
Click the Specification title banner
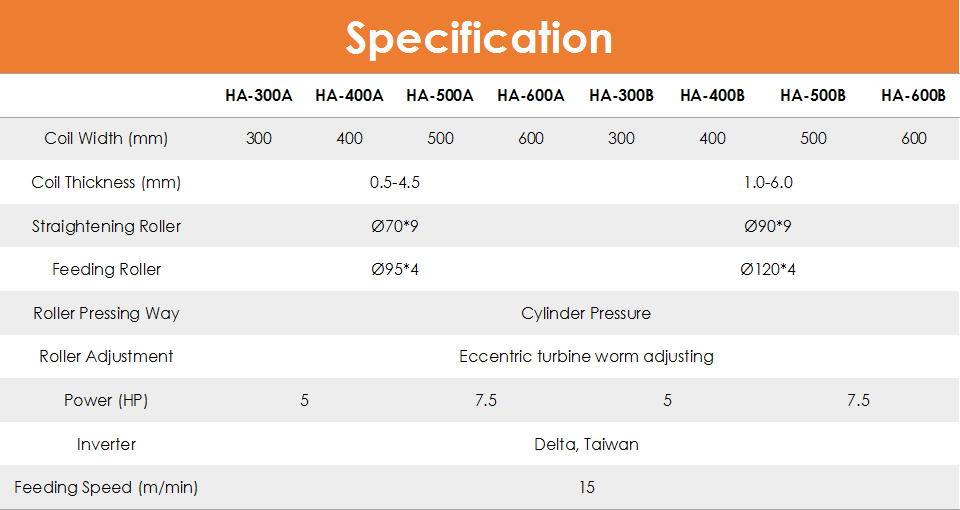point(479,37)
